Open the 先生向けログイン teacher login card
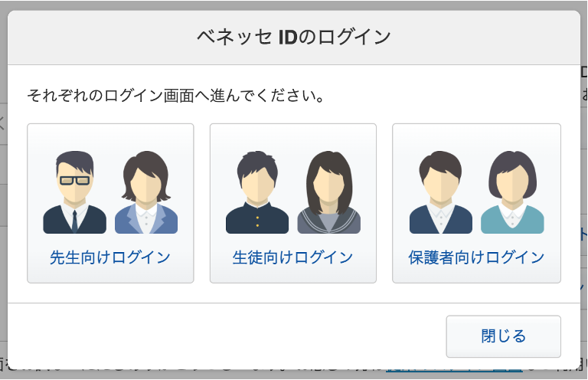This screenshot has width=588, height=380. pos(110,203)
